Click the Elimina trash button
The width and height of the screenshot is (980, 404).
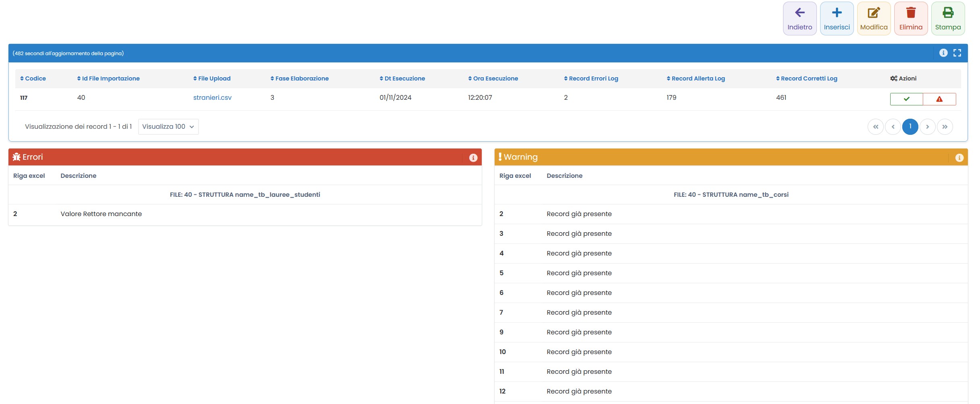coord(911,19)
